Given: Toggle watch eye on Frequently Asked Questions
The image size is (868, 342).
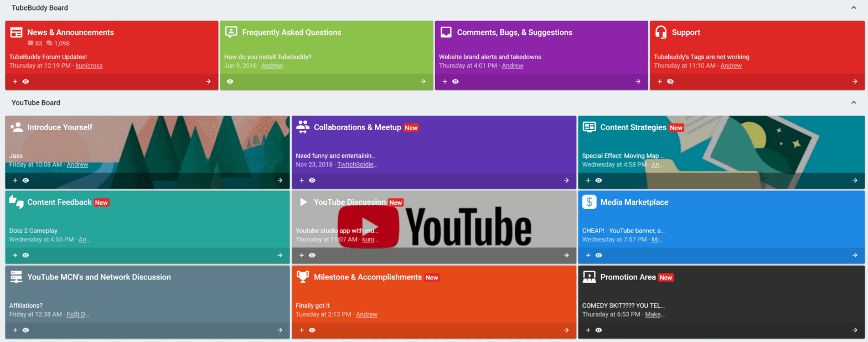Looking at the screenshot, I should [230, 81].
